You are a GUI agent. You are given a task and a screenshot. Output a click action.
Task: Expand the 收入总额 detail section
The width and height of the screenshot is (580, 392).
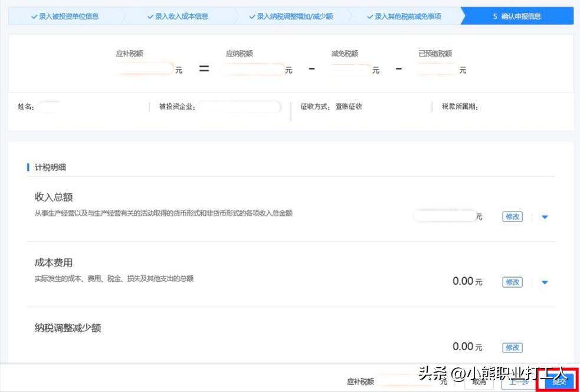coord(544,216)
